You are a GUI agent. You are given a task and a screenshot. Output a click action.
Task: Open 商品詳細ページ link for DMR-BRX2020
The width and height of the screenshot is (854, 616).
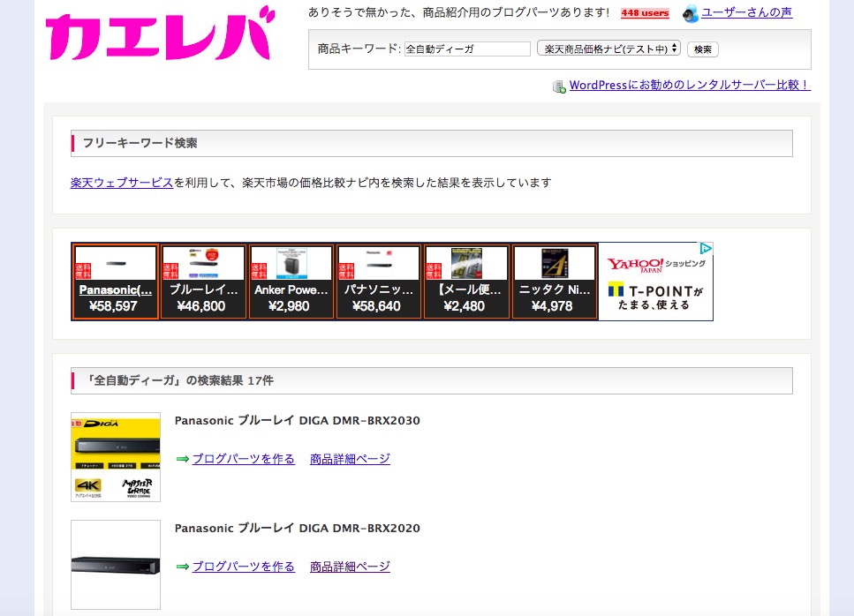(350, 567)
